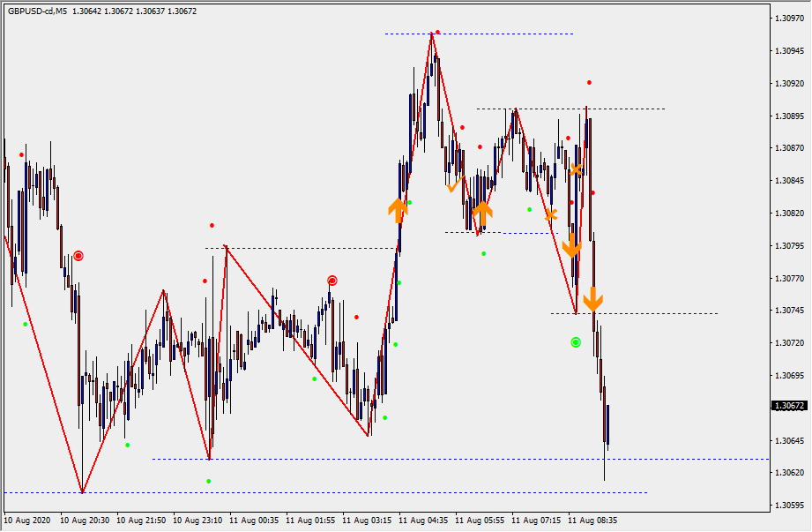The image size is (812, 532).
Task: Click the 11 Aug 08:35 time label
Action: [593, 520]
